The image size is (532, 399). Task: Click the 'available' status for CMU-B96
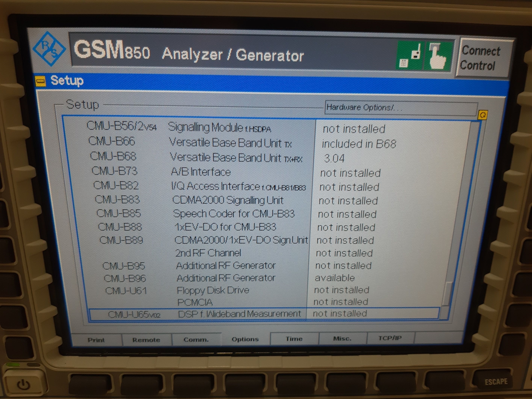(x=335, y=278)
